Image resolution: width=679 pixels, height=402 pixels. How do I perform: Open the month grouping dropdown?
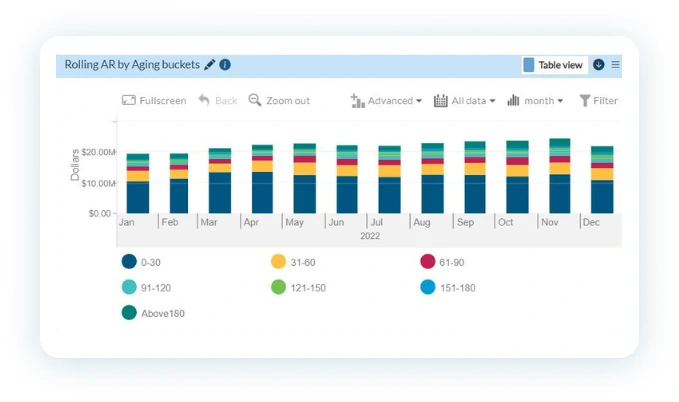point(535,100)
